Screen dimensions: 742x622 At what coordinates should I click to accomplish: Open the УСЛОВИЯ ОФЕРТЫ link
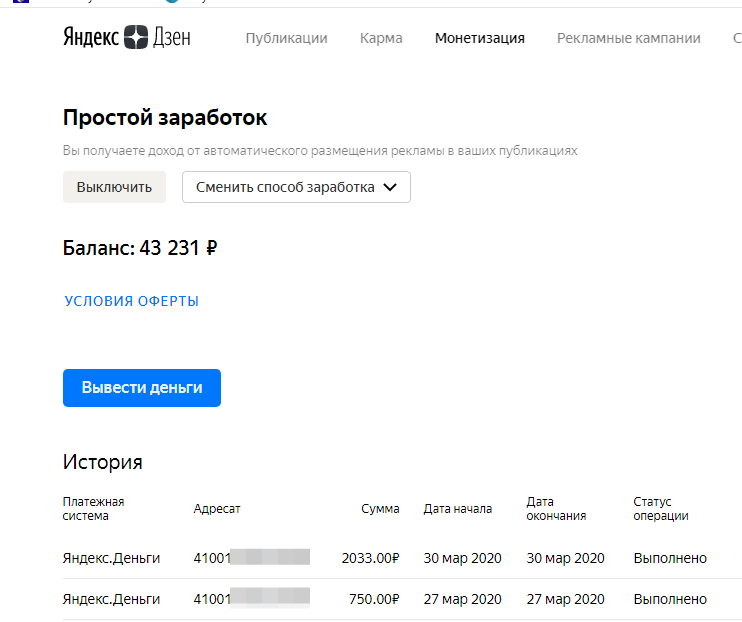132,301
